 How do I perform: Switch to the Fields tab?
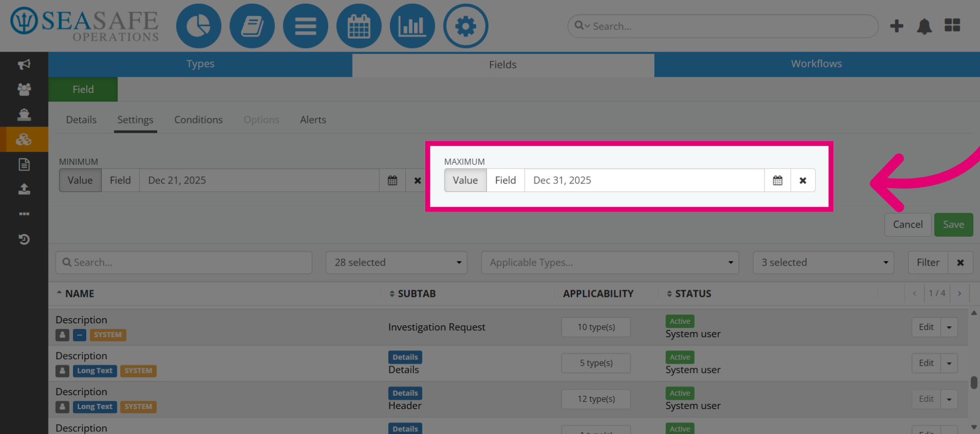(503, 65)
